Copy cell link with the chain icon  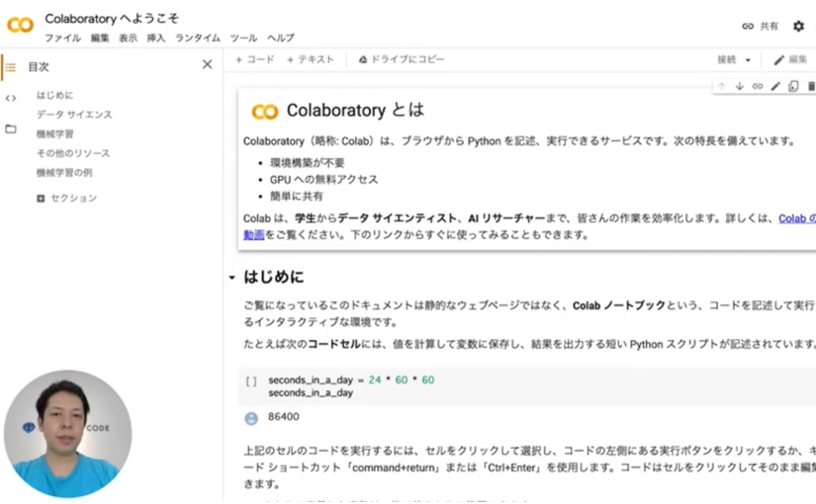coord(758,86)
